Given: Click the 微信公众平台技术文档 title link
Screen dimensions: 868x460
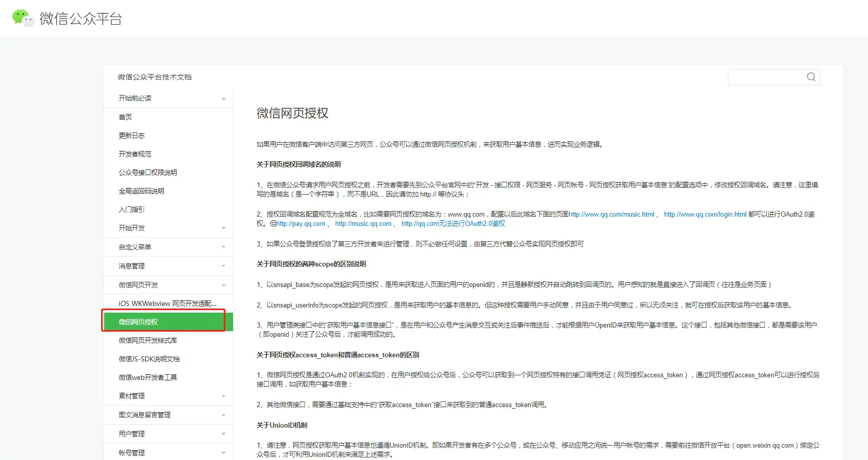Looking at the screenshot, I should point(155,77).
